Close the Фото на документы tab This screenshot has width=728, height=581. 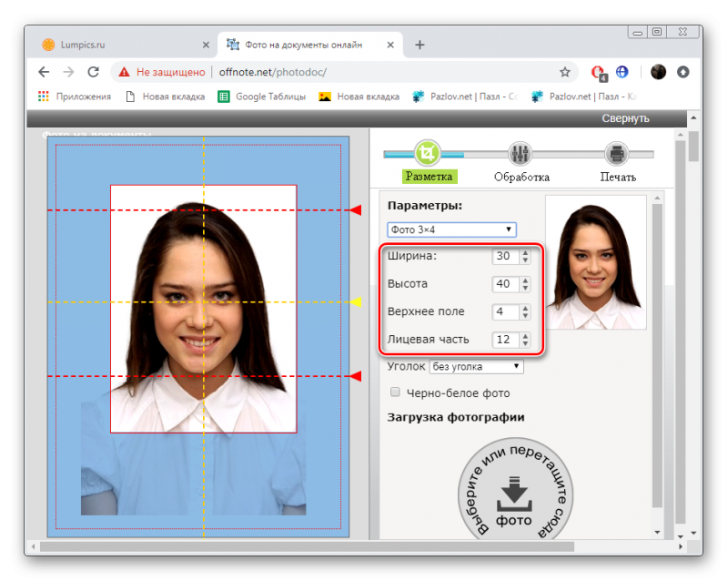pyautogui.click(x=390, y=45)
